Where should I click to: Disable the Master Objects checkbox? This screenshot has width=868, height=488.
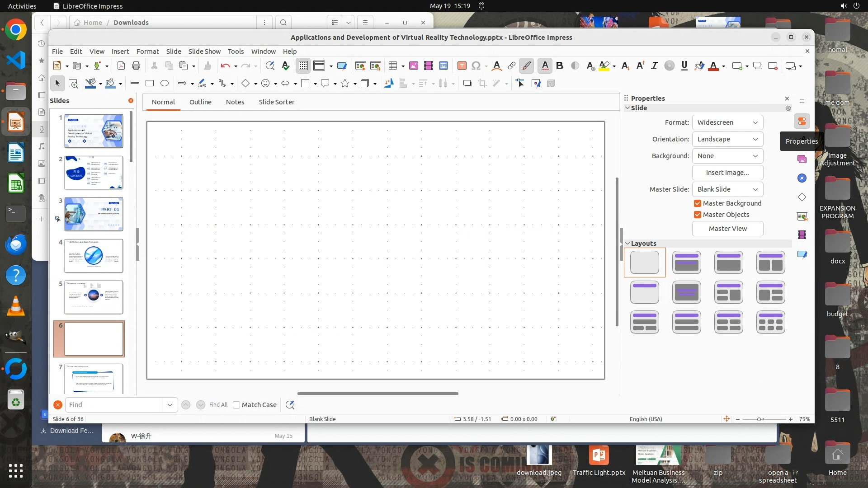click(698, 215)
